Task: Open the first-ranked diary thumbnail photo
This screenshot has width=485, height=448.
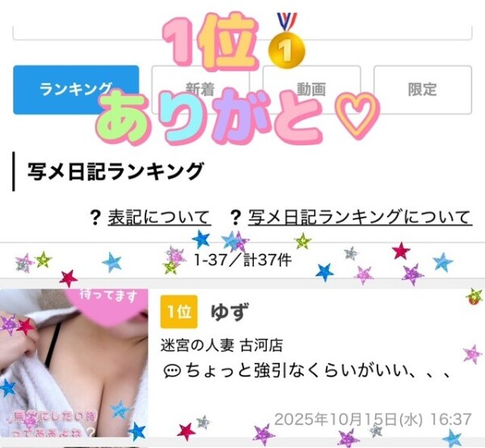Action: (x=74, y=363)
